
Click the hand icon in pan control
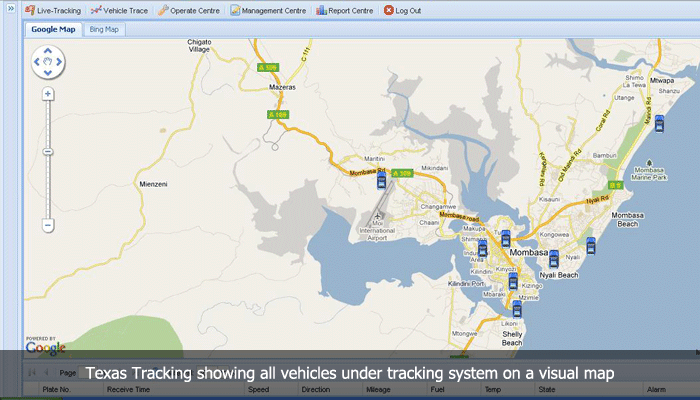[x=48, y=62]
